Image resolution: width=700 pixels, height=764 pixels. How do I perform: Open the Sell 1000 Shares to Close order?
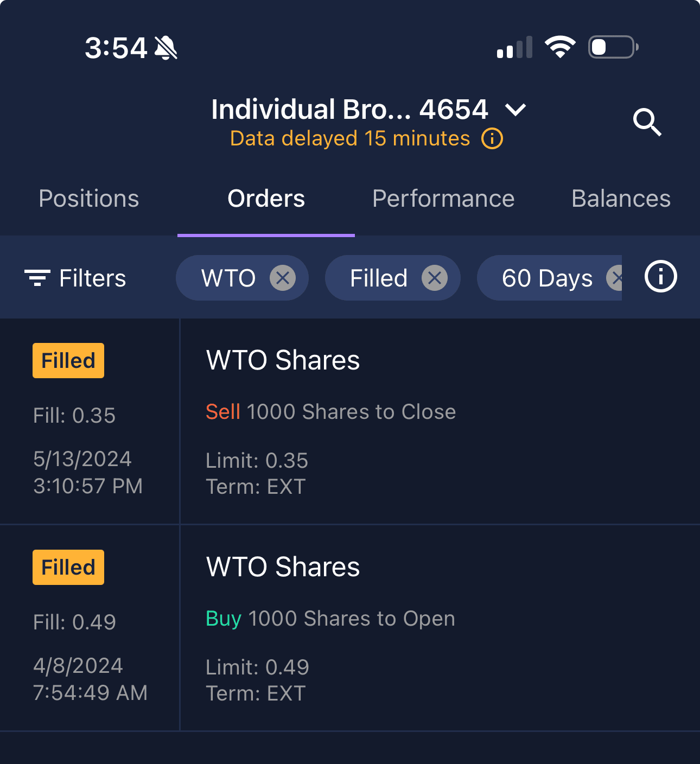coord(330,412)
